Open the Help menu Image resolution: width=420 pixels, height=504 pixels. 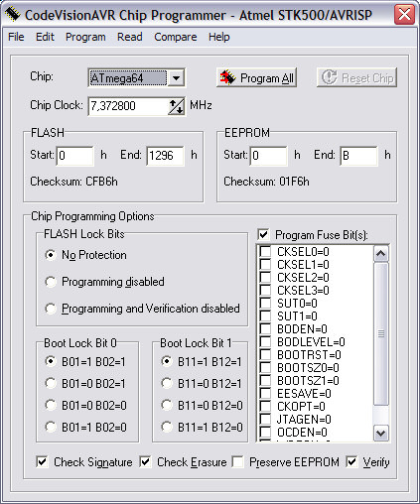[x=218, y=37]
